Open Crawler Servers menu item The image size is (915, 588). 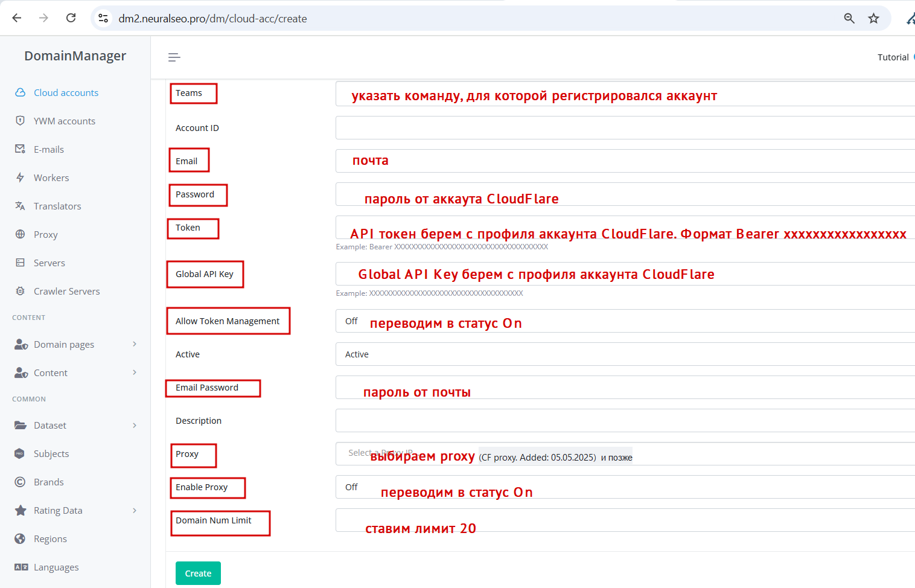coord(67,291)
